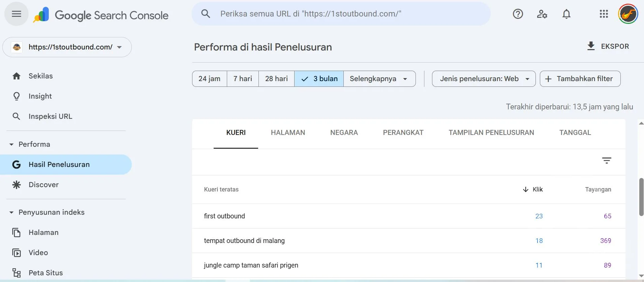
Task: Open the Jenis penelusuran: Web dropdown
Action: pyautogui.click(x=484, y=79)
